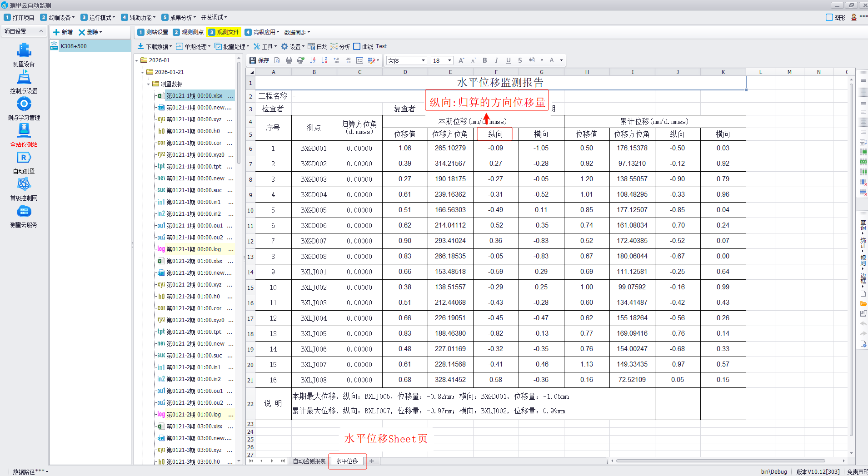Collapse the 2026-01-21 tree folder

143,72
